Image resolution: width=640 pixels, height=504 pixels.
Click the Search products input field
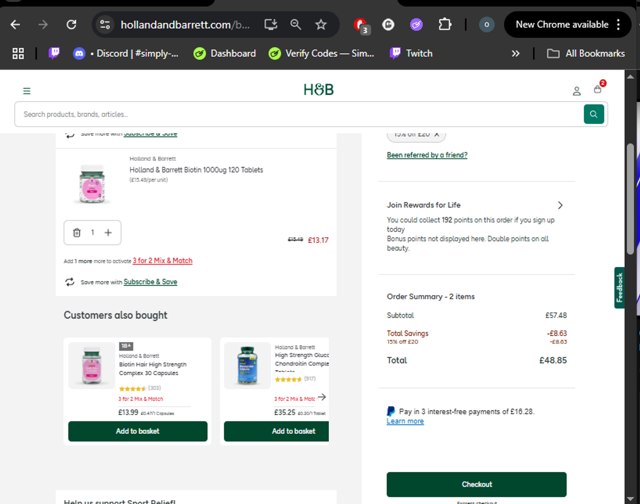299,114
